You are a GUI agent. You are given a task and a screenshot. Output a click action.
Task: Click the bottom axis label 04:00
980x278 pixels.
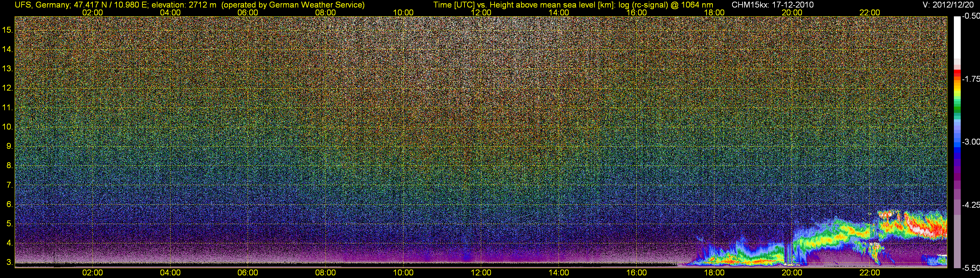pyautogui.click(x=170, y=273)
